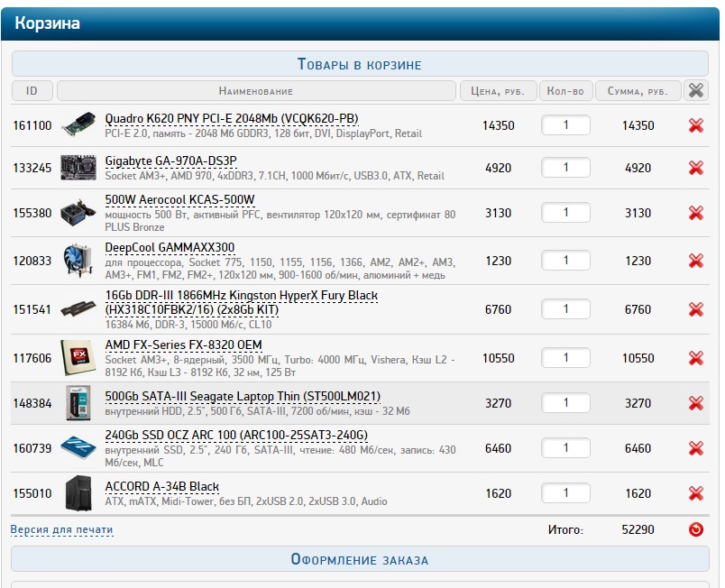The height and width of the screenshot is (588, 725).
Task: Open DeepCool cooler thumbnail image
Action: point(78,261)
